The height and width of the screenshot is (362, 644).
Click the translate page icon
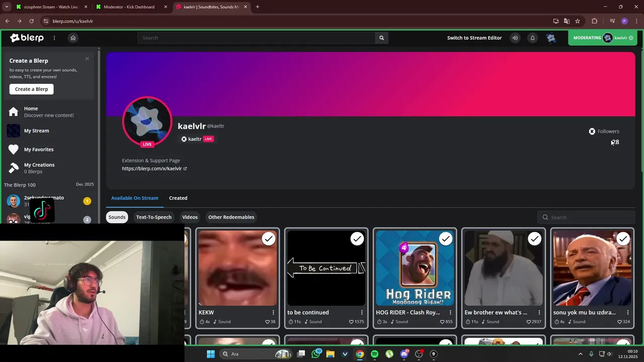pyautogui.click(x=567, y=21)
